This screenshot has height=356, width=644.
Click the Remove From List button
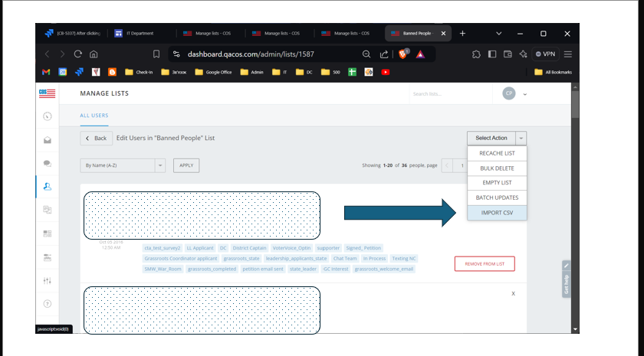pyautogui.click(x=484, y=263)
